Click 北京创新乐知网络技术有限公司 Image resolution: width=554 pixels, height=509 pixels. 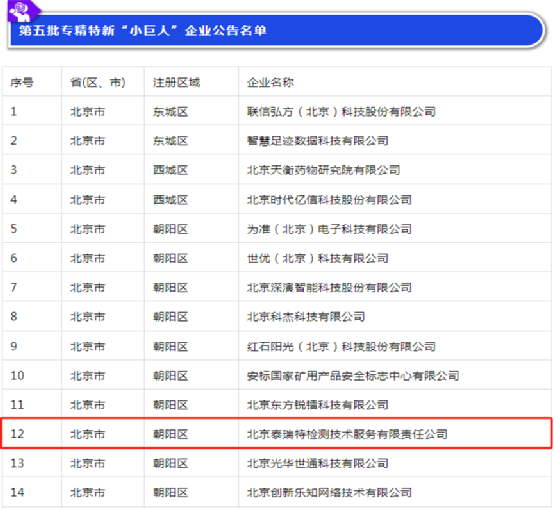(329, 493)
